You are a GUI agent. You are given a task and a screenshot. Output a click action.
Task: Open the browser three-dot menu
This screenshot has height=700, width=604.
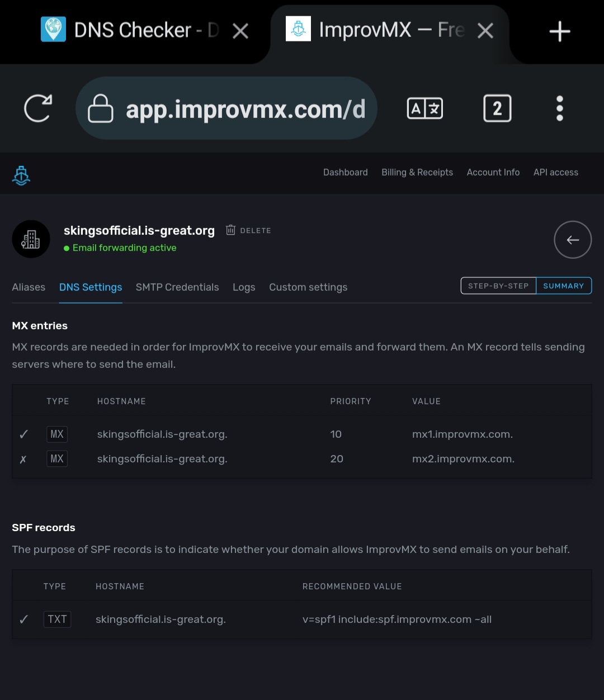[x=560, y=108]
